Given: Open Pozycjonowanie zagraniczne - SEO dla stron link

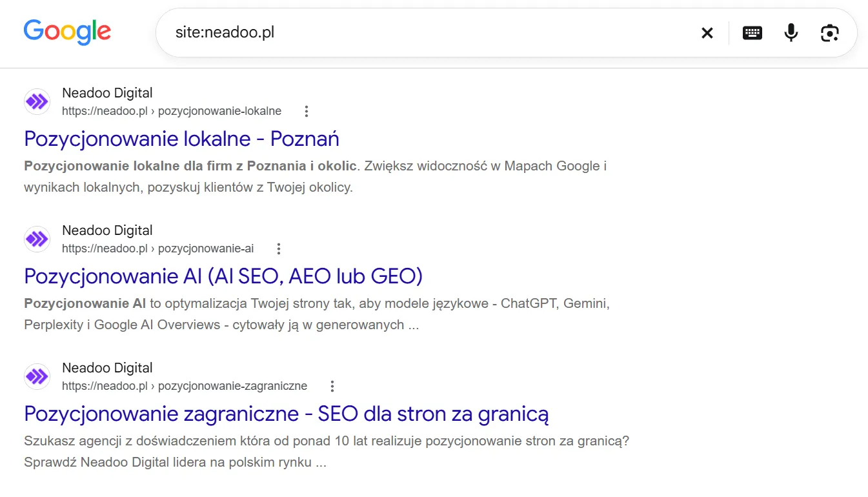Looking at the screenshot, I should point(287,414).
